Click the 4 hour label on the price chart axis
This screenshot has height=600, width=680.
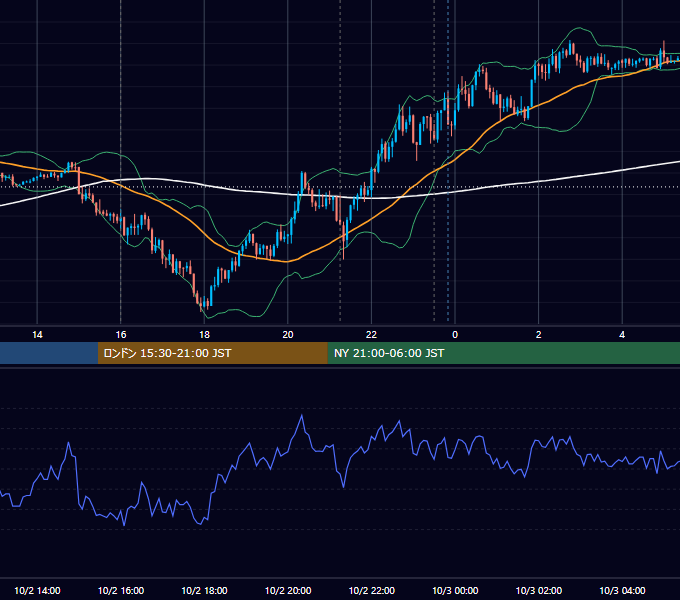coord(622,335)
